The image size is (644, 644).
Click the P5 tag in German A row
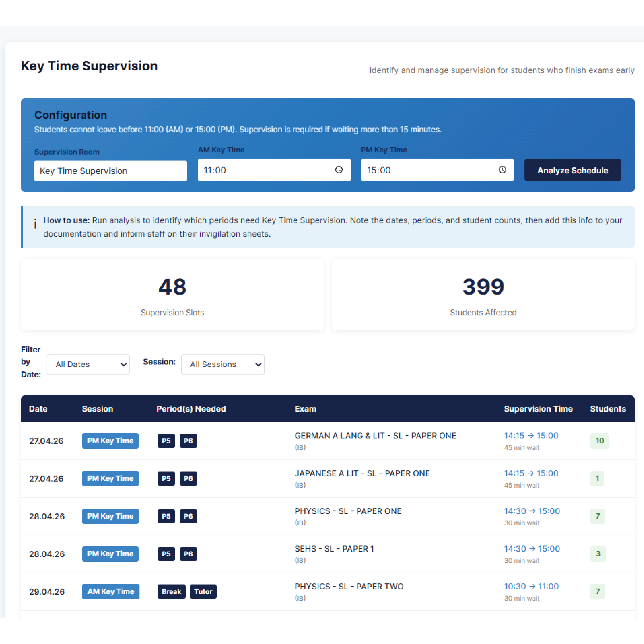pyautogui.click(x=166, y=441)
